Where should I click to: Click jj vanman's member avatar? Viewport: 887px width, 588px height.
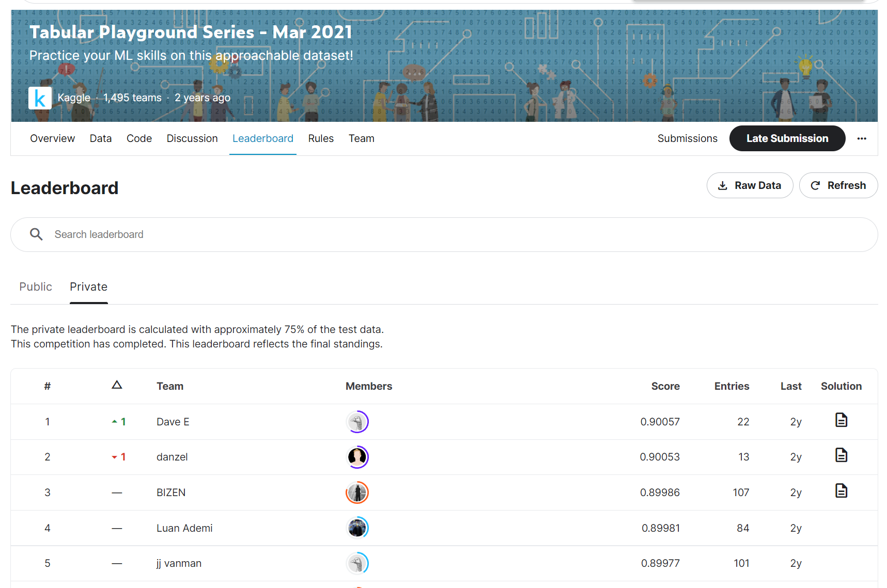click(357, 563)
